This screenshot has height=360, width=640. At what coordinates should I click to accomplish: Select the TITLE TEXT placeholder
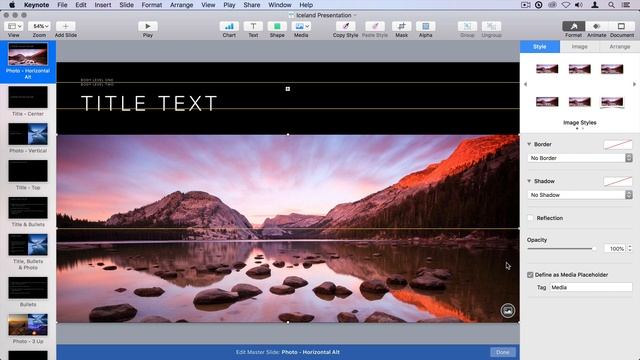[149, 103]
